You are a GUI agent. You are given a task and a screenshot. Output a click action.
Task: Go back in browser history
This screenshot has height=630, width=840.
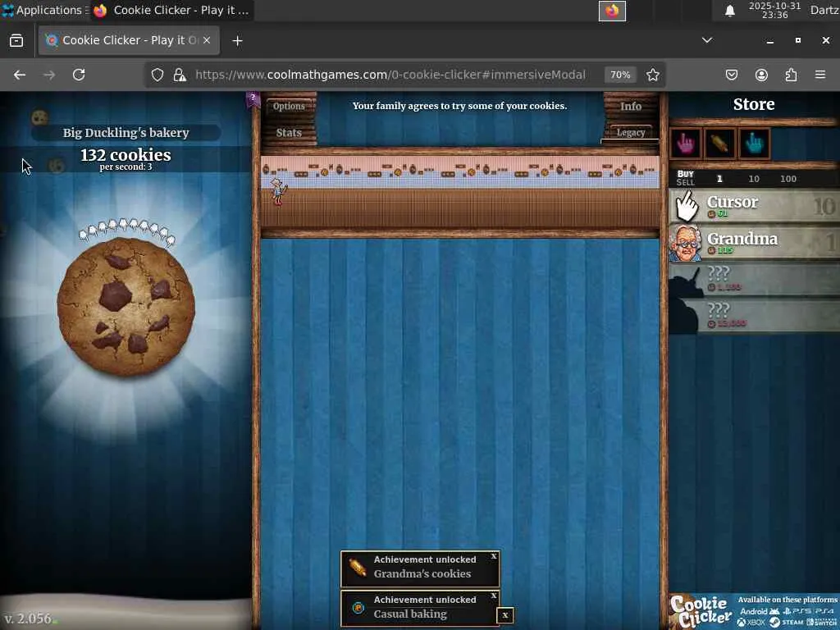pos(20,75)
